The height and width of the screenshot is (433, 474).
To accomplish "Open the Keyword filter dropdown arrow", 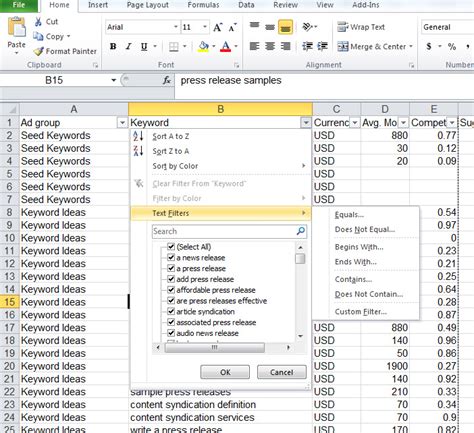I will (305, 123).
